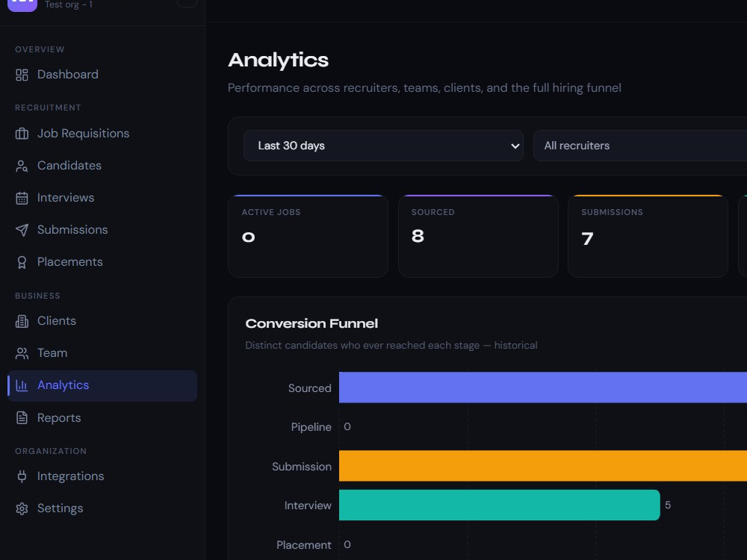This screenshot has width=747, height=560.
Task: Click the Submission funnel row label
Action: click(x=302, y=467)
